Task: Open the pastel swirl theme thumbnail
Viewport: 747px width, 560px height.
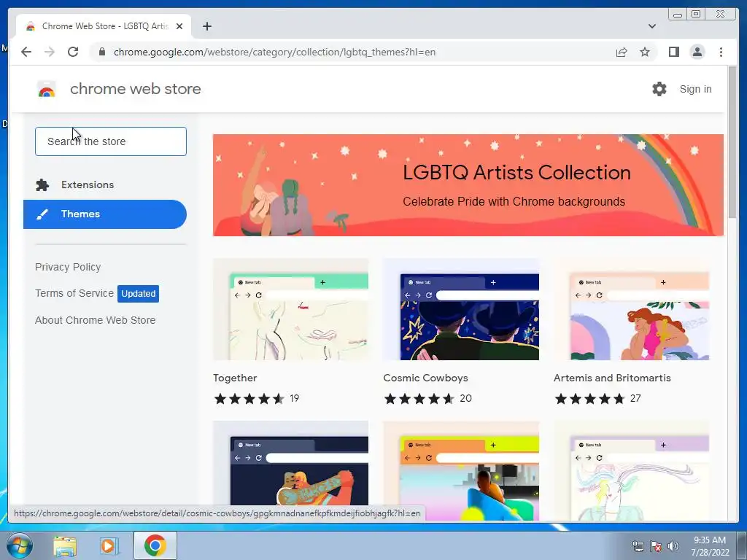Action: [x=632, y=470]
